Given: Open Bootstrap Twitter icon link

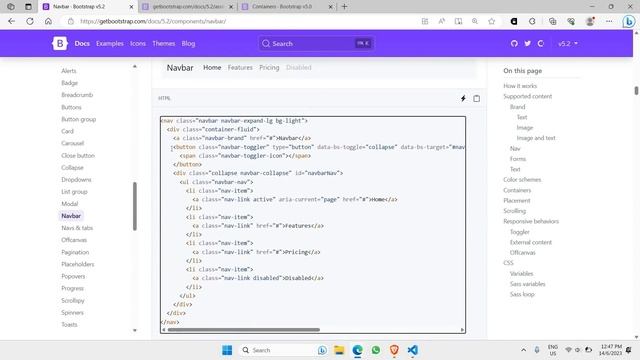Looking at the screenshot, I should [x=527, y=43].
